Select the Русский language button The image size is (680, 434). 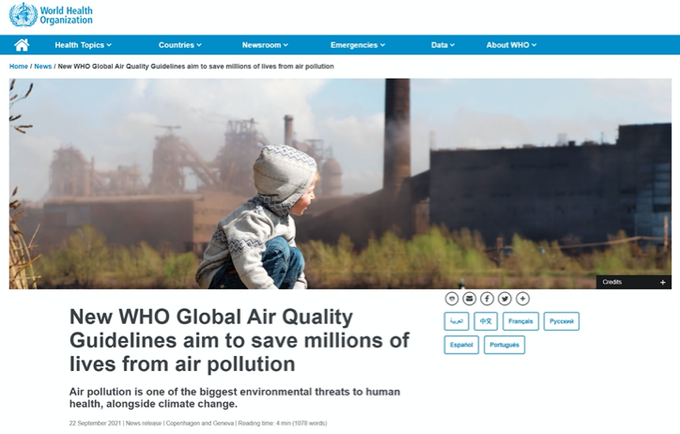click(562, 321)
